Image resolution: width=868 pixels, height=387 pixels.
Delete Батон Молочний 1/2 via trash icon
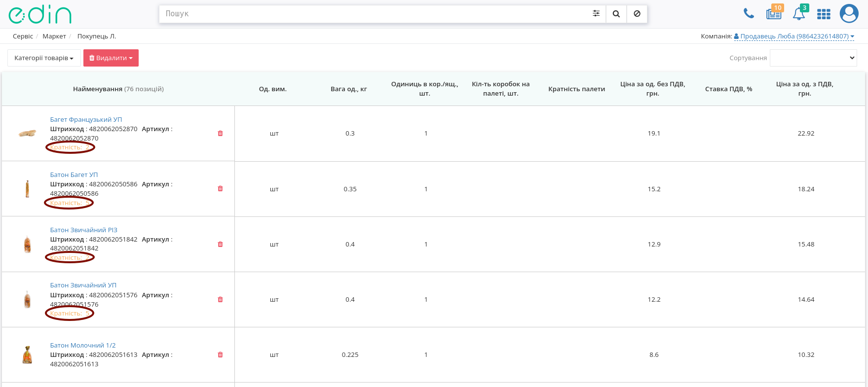(x=220, y=354)
